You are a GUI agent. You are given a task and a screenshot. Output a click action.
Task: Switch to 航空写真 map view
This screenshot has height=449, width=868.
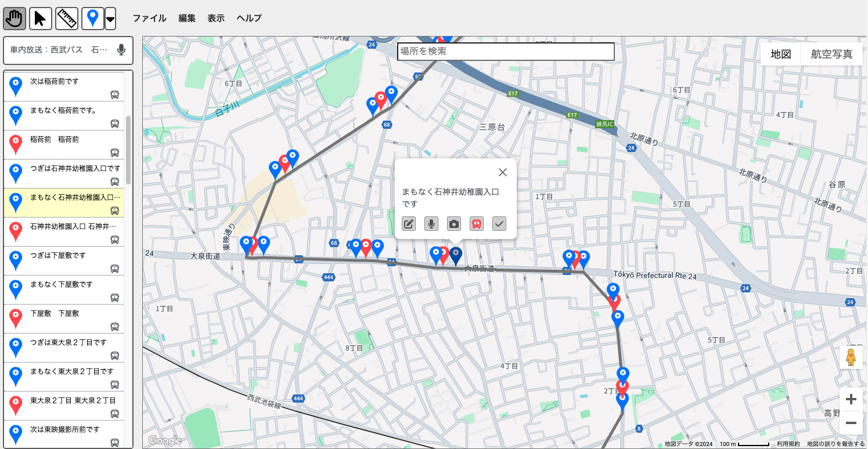coord(831,54)
